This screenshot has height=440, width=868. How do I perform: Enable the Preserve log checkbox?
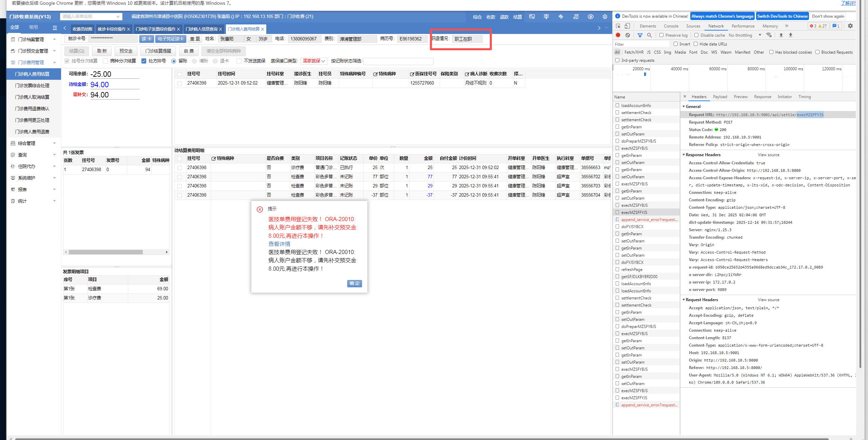click(x=661, y=35)
